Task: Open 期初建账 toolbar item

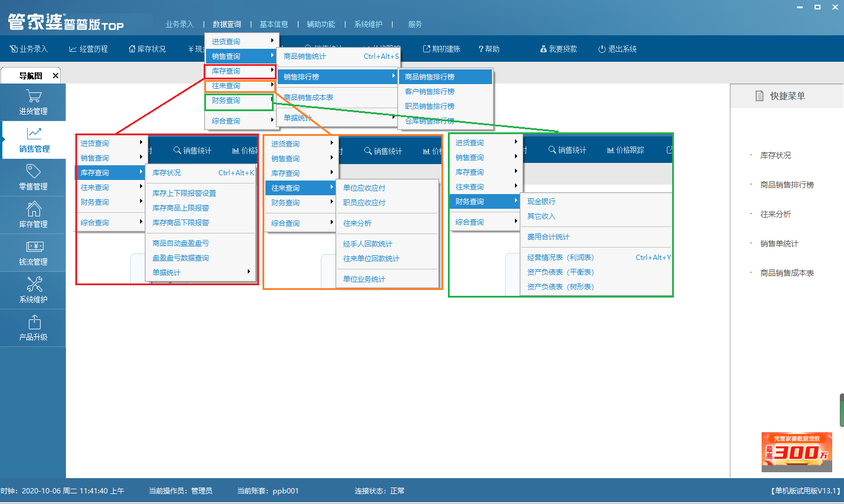Action: tap(441, 49)
